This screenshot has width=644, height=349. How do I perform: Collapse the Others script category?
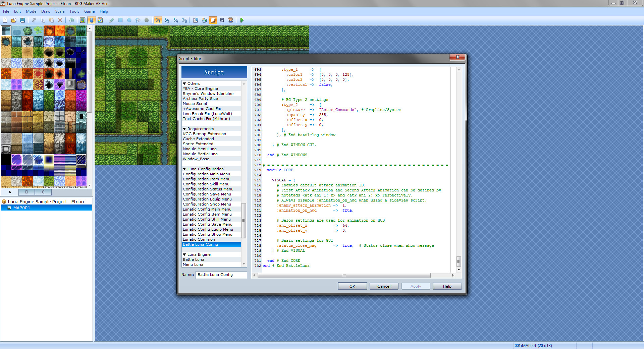pyautogui.click(x=185, y=83)
